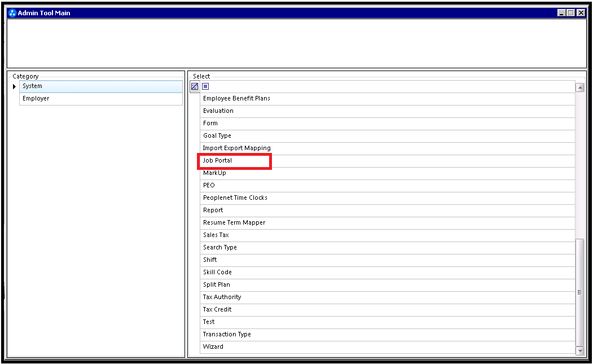Click the vertical scrollbar thumb

pyautogui.click(x=580, y=292)
